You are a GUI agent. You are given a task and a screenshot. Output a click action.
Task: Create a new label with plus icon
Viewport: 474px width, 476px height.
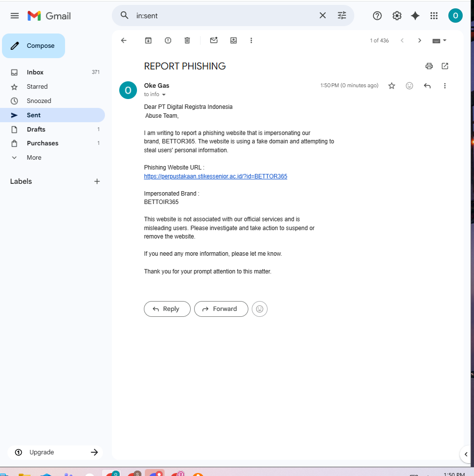coord(97,181)
